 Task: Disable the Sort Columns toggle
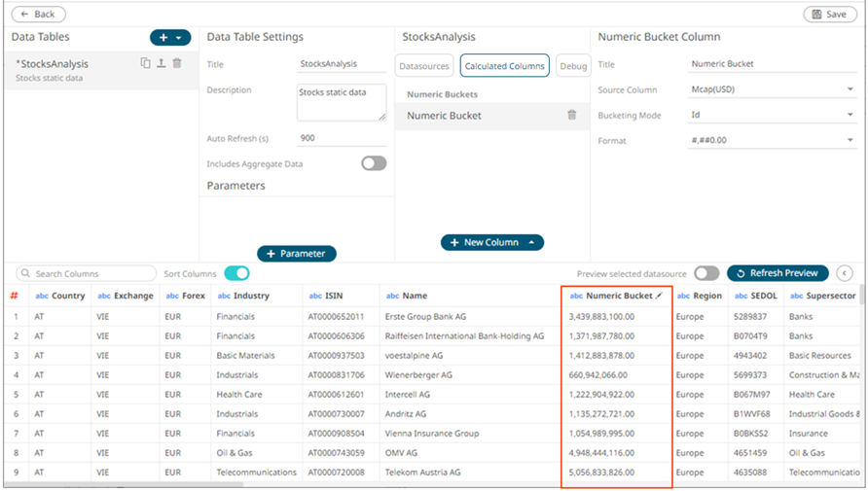[236, 273]
